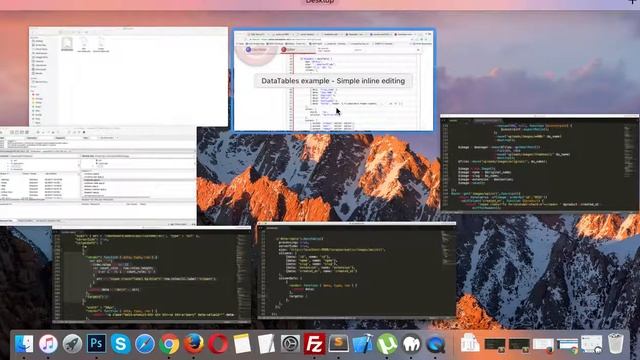Launch FileZilla from the dock
The height and width of the screenshot is (360, 640).
[x=314, y=344]
